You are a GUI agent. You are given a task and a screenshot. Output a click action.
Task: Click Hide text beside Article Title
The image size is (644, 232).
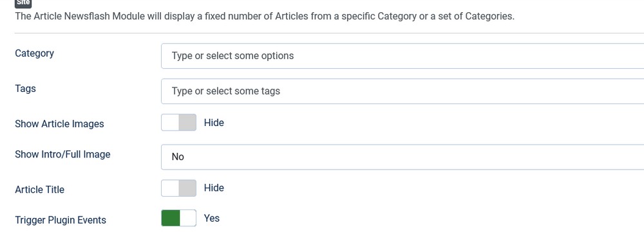(214, 188)
